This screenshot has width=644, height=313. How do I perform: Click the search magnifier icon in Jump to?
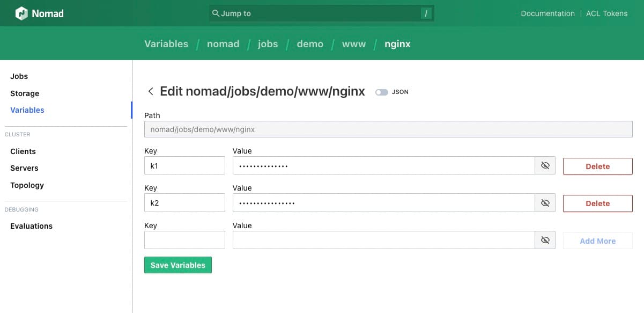tap(216, 13)
